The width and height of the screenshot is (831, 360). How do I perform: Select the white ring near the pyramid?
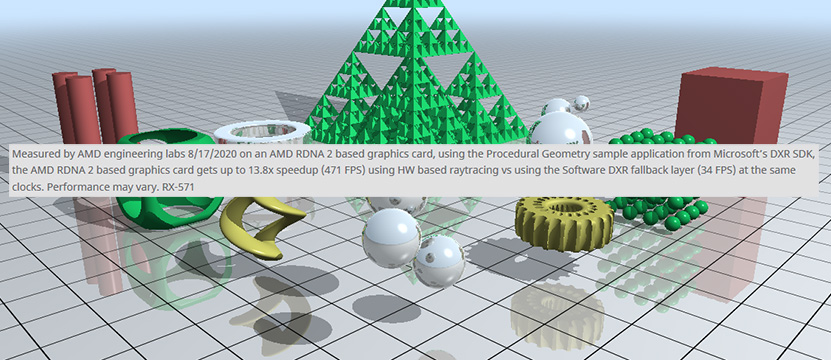point(263,133)
